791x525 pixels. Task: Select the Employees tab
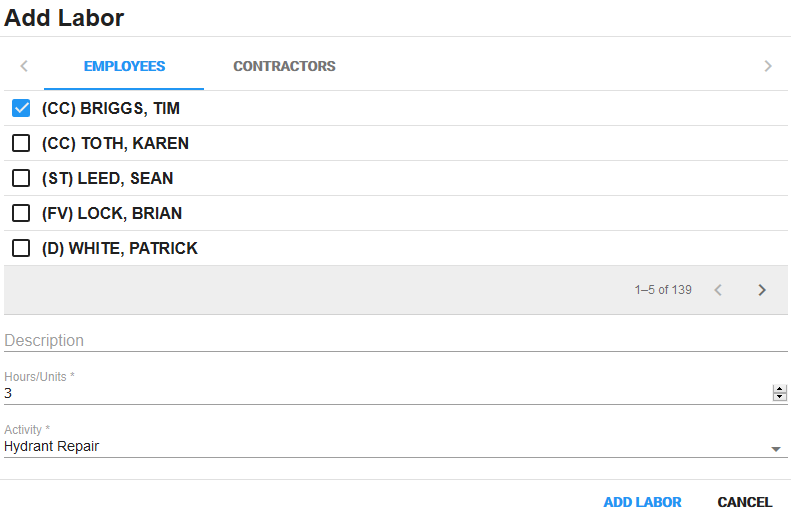pyautogui.click(x=124, y=66)
